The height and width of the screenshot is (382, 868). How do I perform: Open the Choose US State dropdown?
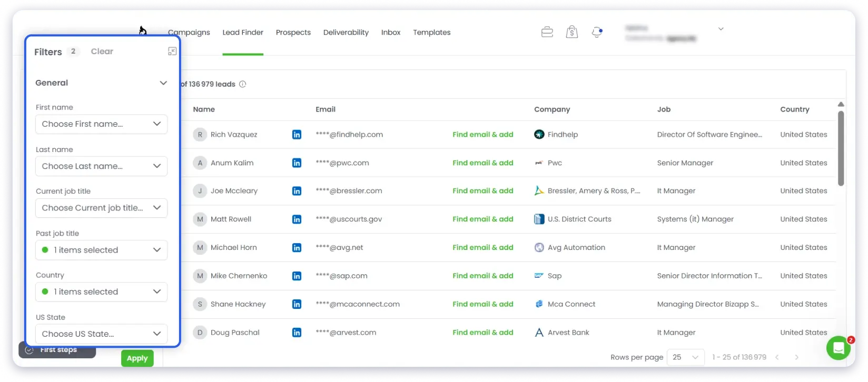[x=101, y=334]
